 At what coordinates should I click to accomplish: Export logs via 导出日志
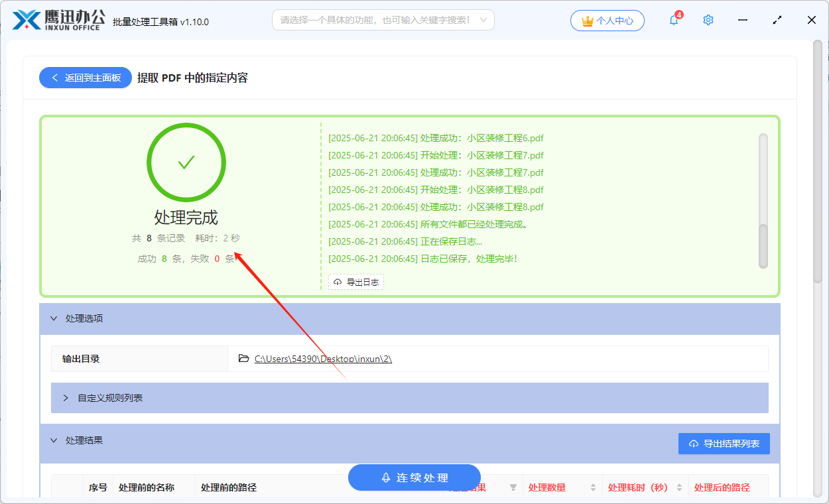[x=356, y=281]
